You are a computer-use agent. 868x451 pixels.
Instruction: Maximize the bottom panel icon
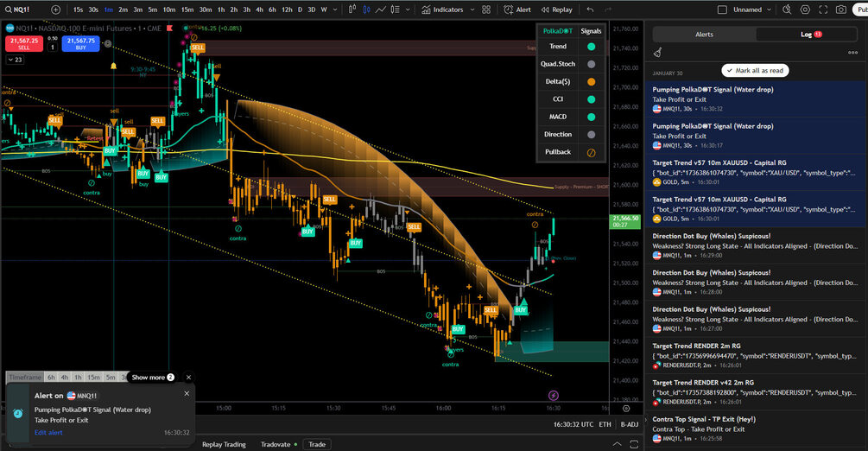pyautogui.click(x=634, y=444)
